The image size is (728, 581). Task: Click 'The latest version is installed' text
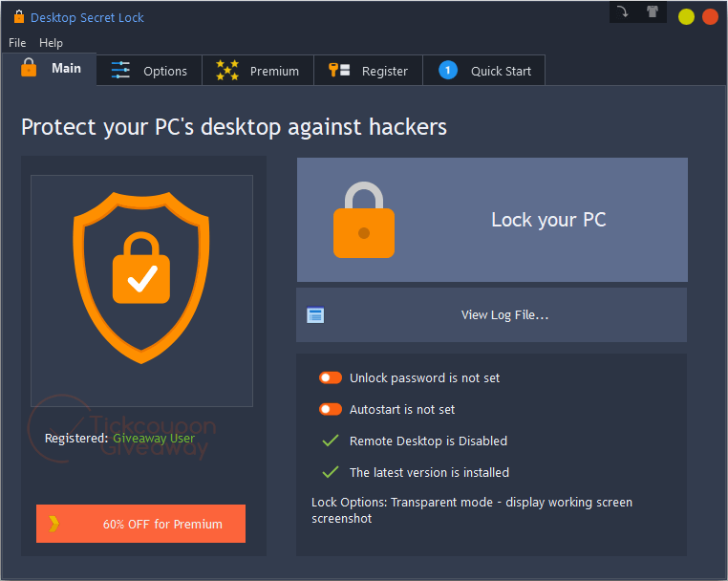(x=429, y=472)
